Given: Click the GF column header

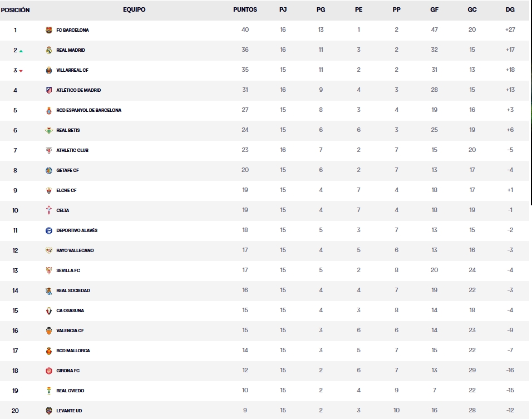Looking at the screenshot, I should [x=434, y=9].
